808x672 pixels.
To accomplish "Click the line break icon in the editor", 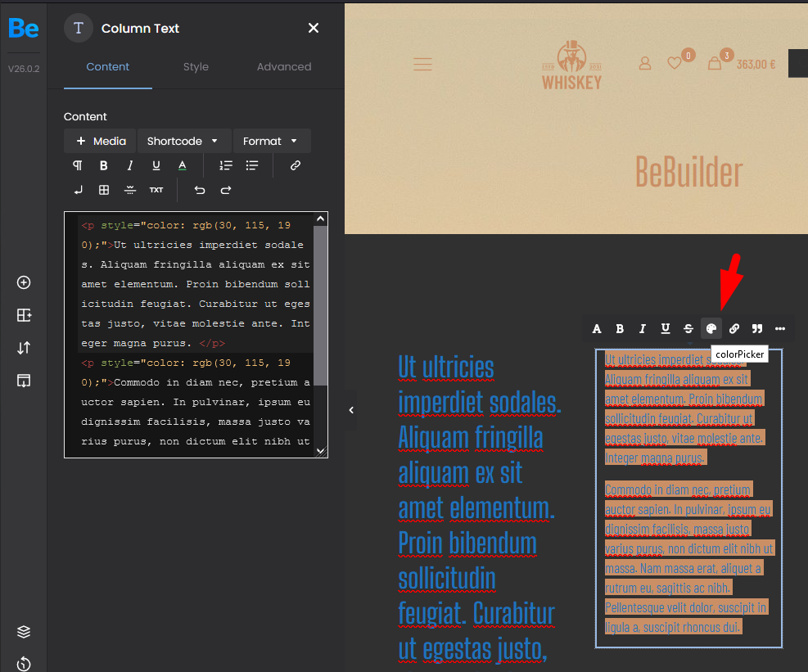I will (78, 190).
